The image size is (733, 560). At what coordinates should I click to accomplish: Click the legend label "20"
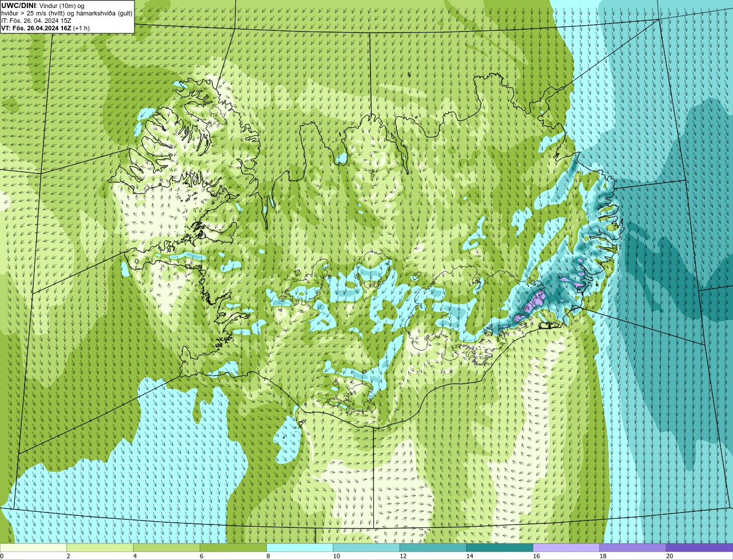point(669,556)
